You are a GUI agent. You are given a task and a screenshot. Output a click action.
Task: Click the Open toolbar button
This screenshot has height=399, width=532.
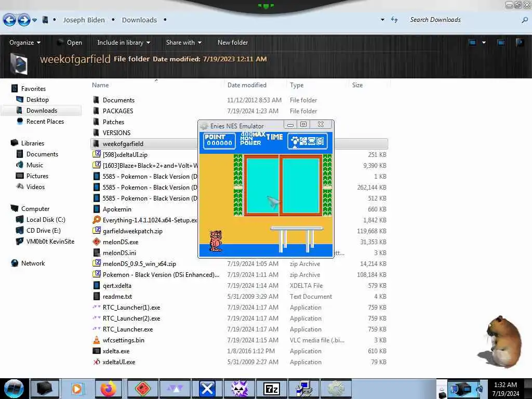click(x=70, y=43)
